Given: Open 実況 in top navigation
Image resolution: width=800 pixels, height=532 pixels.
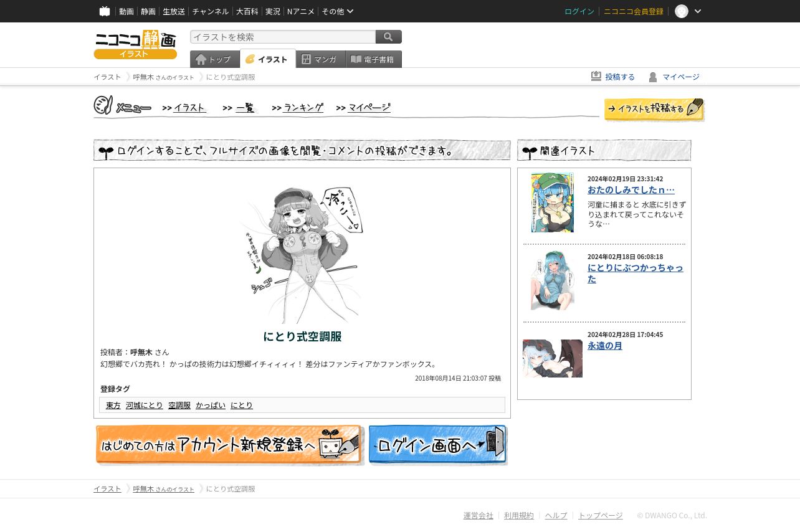Looking at the screenshot, I should 273,11.
